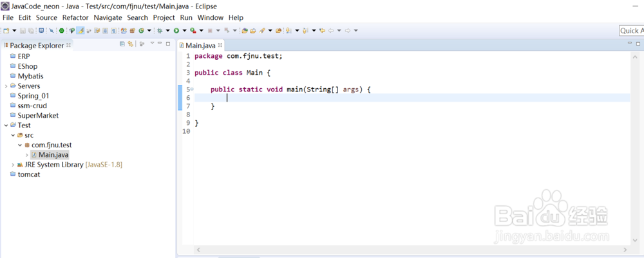Open the Debug dropdown arrow
Screen dimensions: 644x258
[167, 30]
